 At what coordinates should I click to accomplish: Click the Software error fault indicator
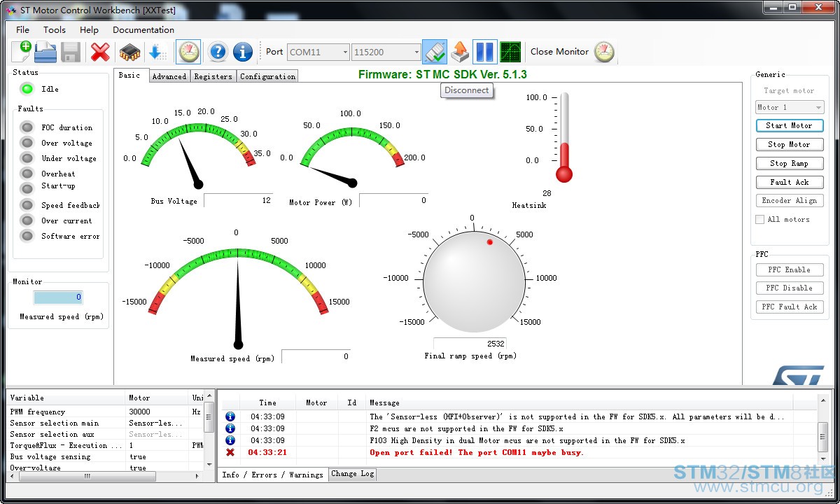27,236
